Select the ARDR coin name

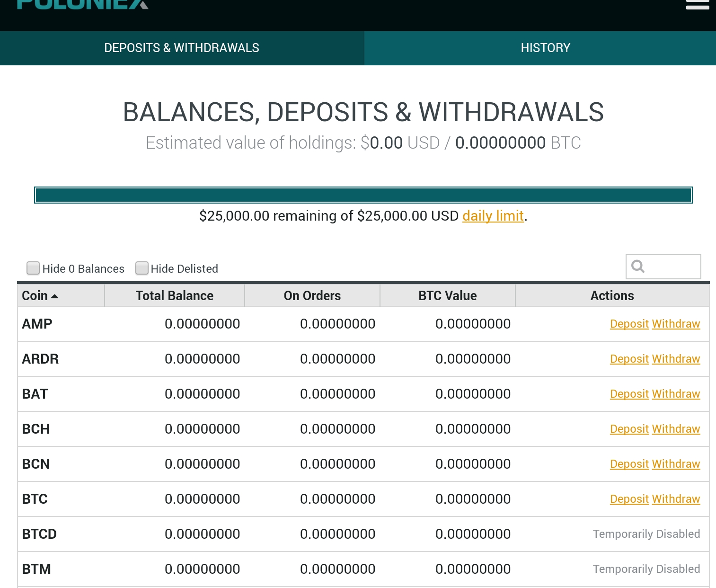[40, 359]
